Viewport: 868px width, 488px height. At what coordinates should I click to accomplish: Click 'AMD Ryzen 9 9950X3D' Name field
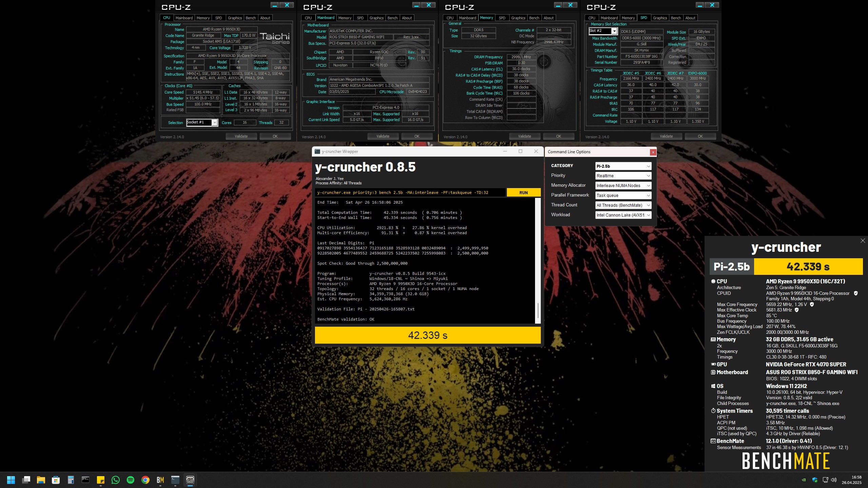[x=222, y=29]
